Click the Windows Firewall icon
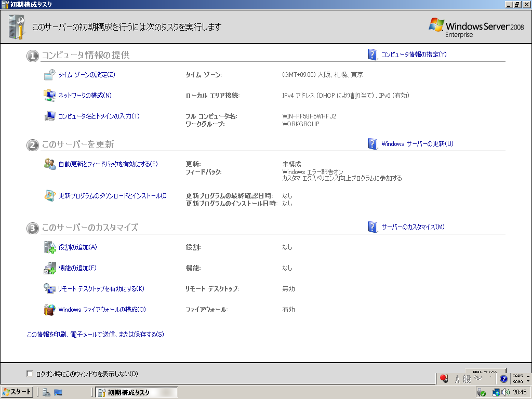Screen dimensions: 532x399 point(49,310)
